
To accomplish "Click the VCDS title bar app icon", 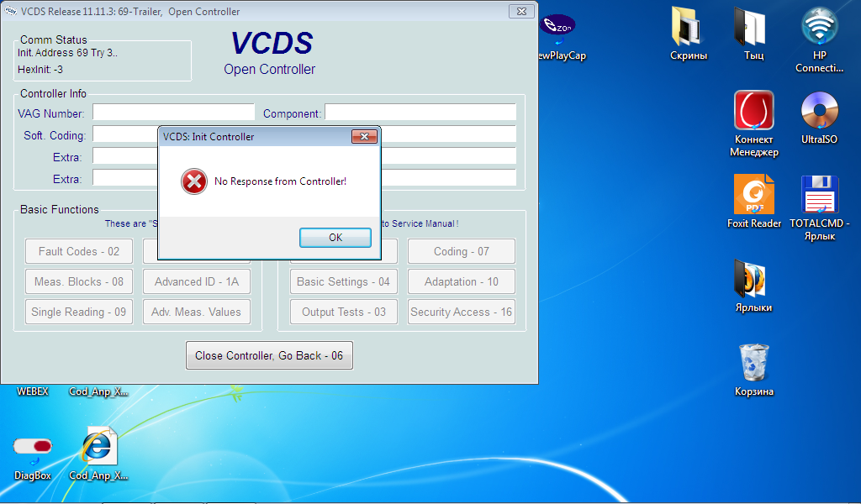I will 10,11.
